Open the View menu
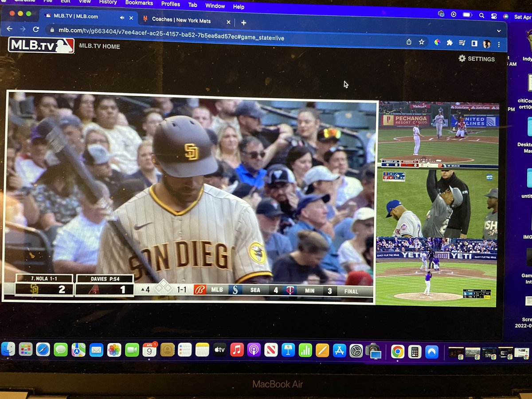Image resolution: width=532 pixels, height=399 pixels. point(85,2)
